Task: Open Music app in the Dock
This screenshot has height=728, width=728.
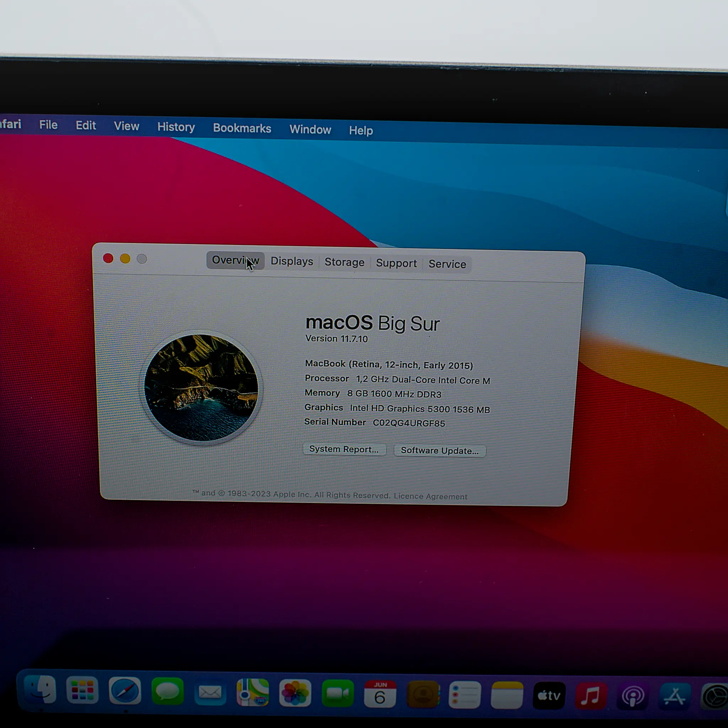Action: pyautogui.click(x=591, y=696)
